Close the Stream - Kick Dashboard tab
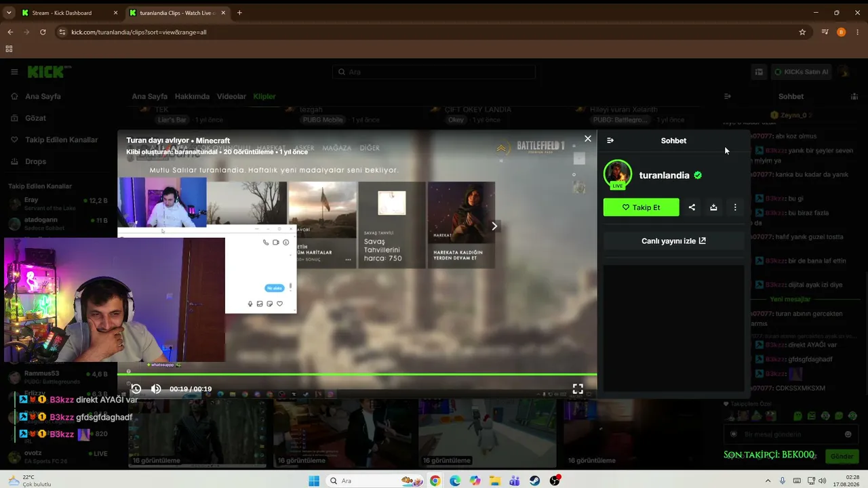868x488 pixels. pyautogui.click(x=115, y=13)
